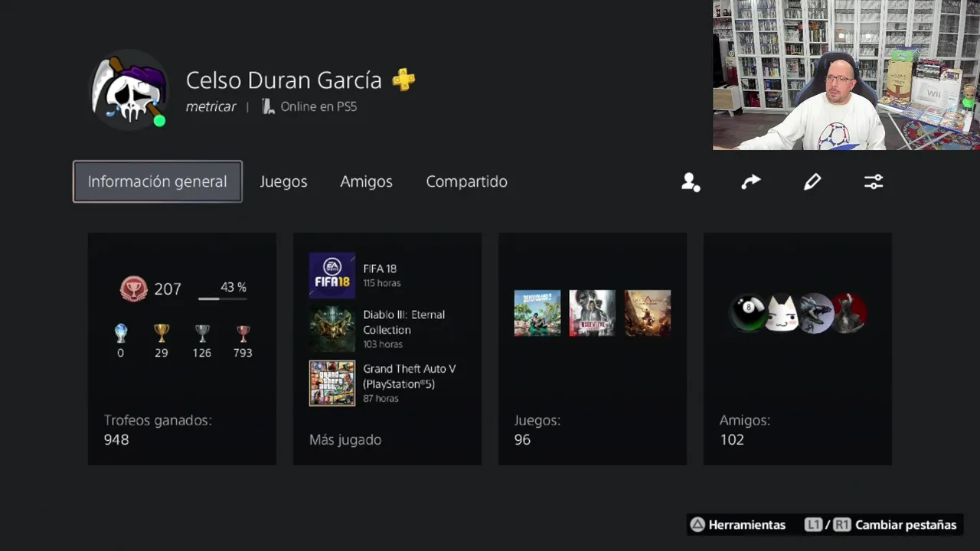Open the Amigos: 102 card
The height and width of the screenshot is (551, 980).
point(798,349)
